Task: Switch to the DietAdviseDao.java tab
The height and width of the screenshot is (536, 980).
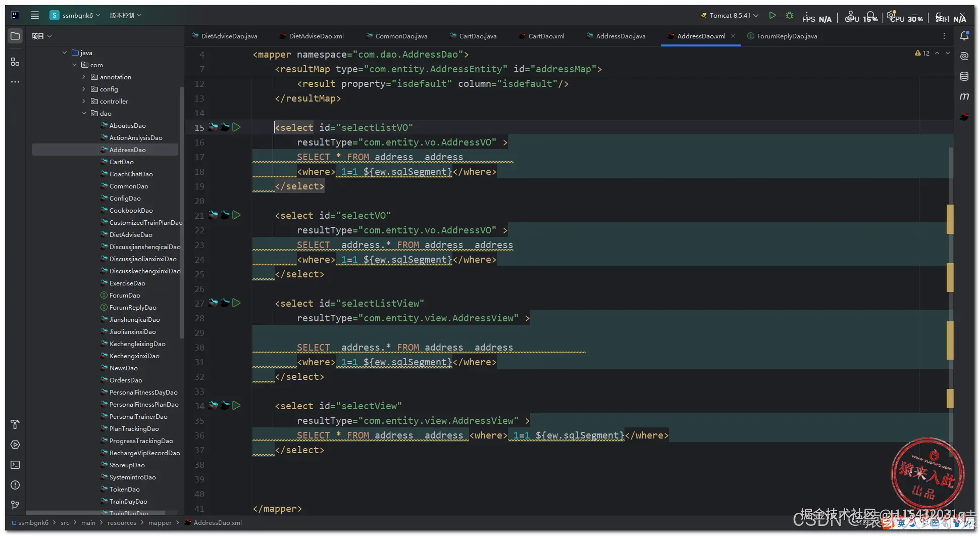Action: 225,36
